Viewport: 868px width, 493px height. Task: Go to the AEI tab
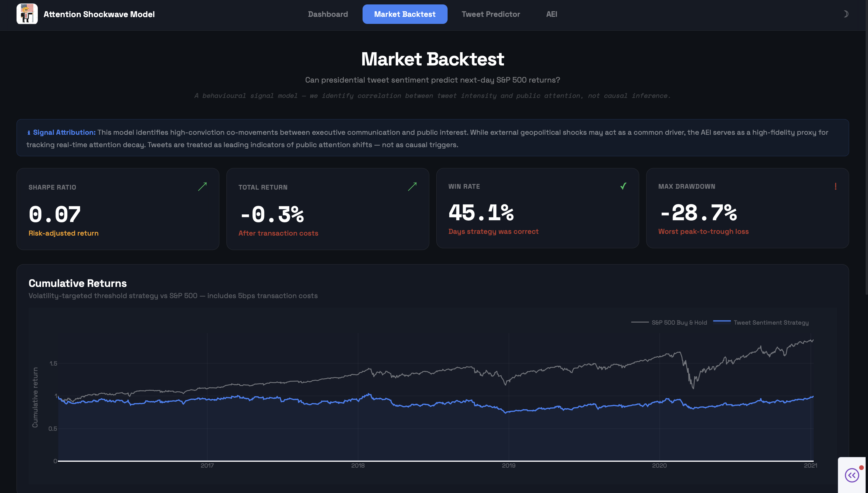552,14
